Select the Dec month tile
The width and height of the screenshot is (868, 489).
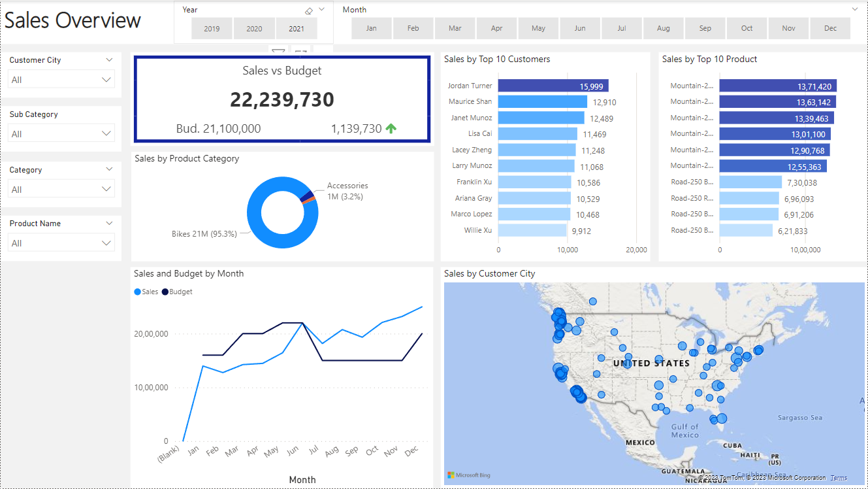pyautogui.click(x=830, y=29)
